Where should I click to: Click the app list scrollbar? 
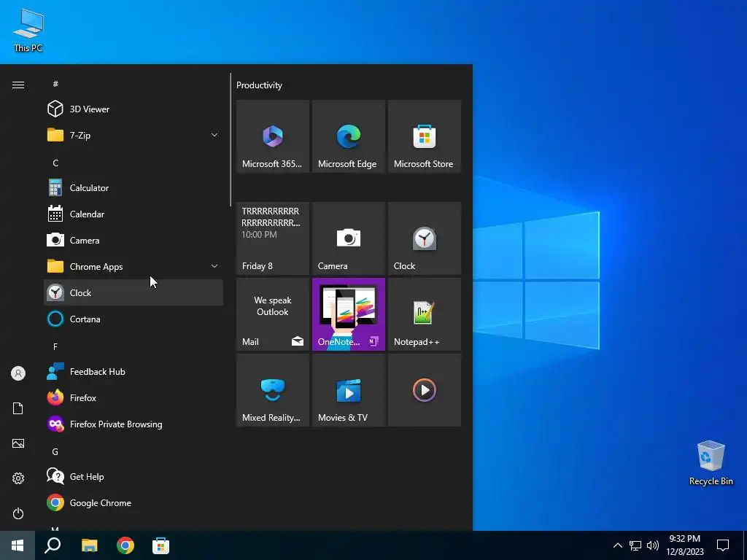pyautogui.click(x=231, y=139)
